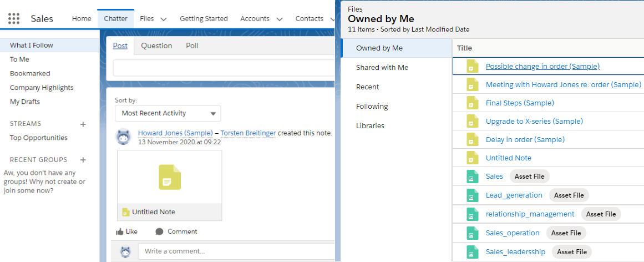Click the Delay in order note icon
The width and height of the screenshot is (644, 262).
tap(473, 139)
